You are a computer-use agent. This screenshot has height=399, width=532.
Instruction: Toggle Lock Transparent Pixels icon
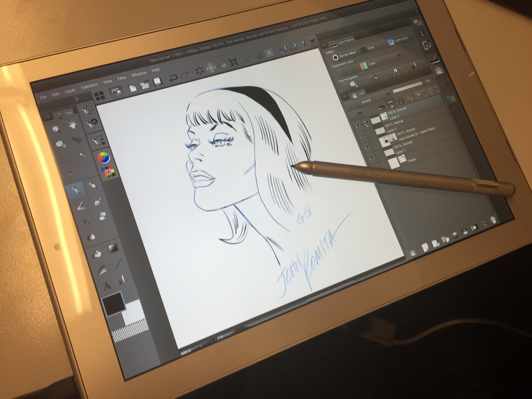pos(410,98)
